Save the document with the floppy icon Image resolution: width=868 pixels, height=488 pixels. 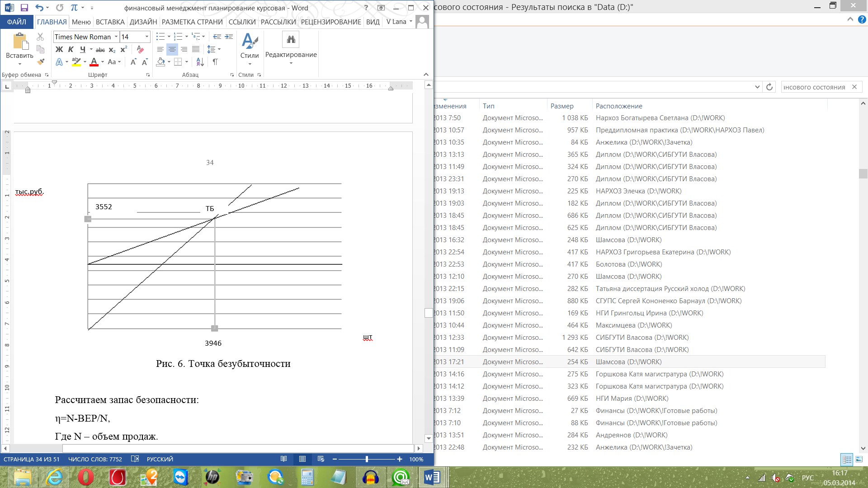coord(24,8)
